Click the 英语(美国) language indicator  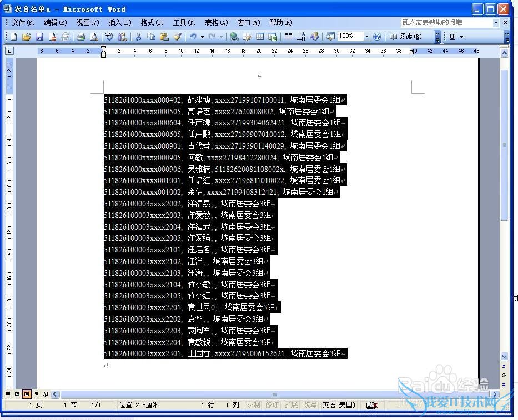339,405
